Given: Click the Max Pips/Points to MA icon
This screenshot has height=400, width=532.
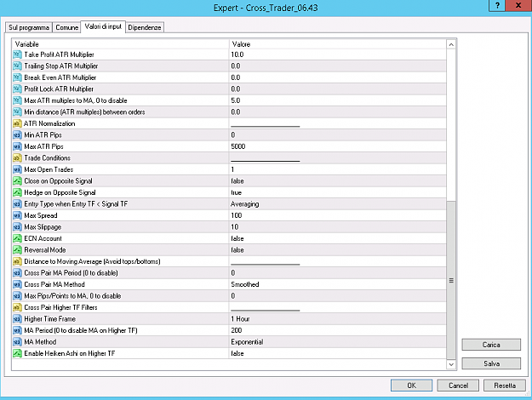Looking at the screenshot, I should [17, 296].
